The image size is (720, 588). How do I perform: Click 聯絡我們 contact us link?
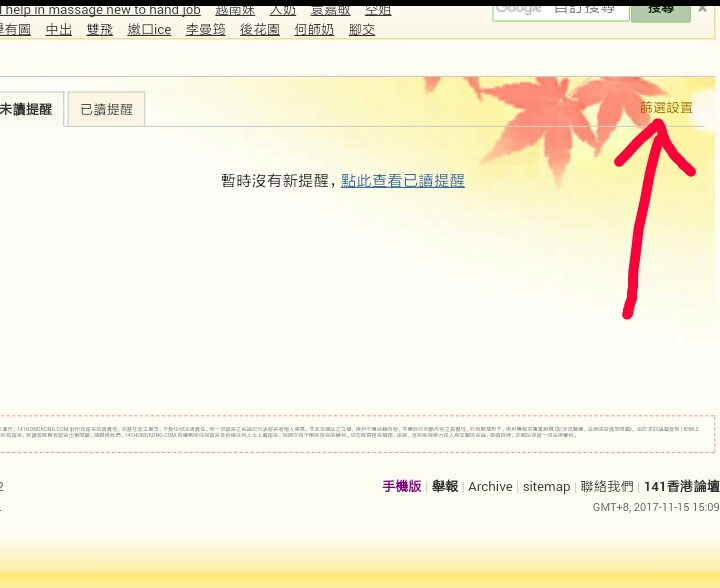pos(607,486)
